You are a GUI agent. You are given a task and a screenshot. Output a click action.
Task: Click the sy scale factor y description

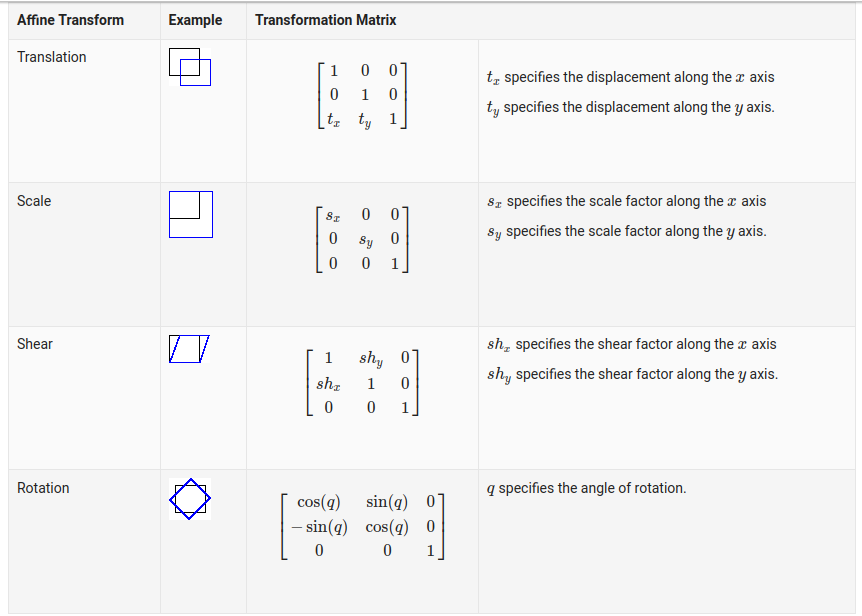click(626, 231)
